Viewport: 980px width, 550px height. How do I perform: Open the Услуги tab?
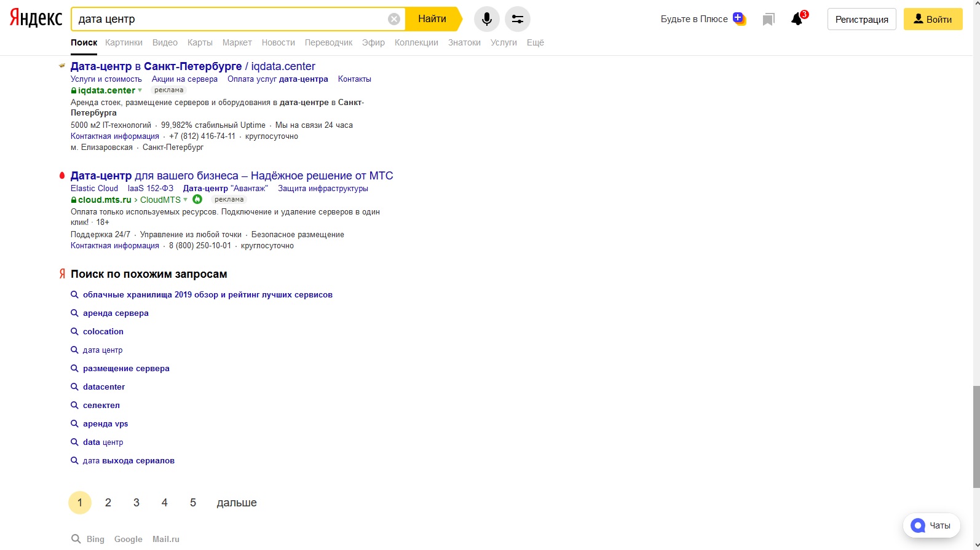click(504, 42)
